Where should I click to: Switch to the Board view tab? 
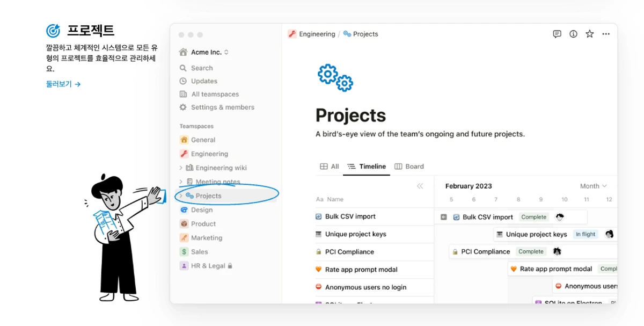[409, 166]
